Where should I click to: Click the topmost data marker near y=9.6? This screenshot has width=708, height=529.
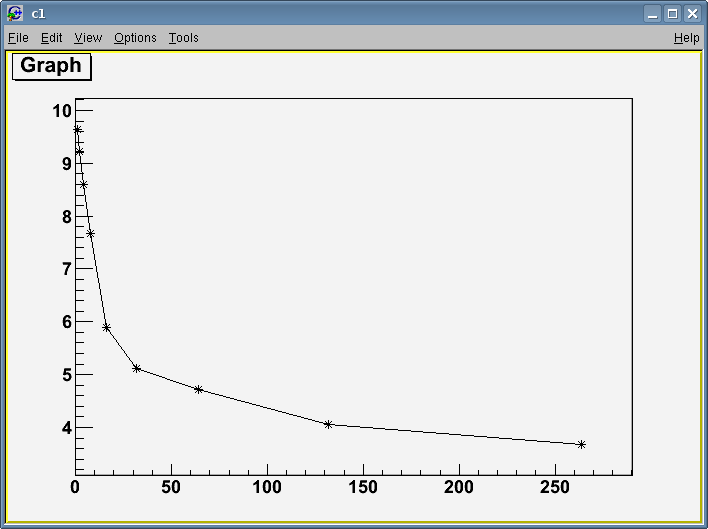click(x=77, y=130)
